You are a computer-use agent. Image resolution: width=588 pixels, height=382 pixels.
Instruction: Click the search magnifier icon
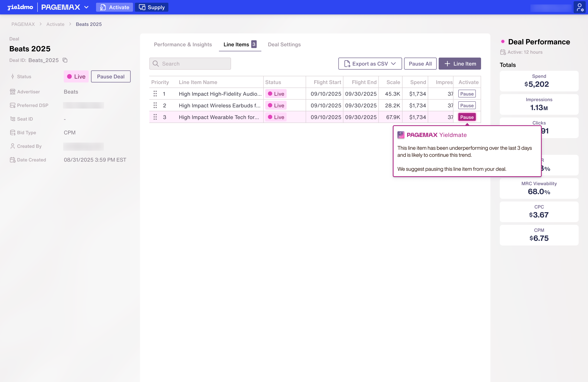pos(155,64)
